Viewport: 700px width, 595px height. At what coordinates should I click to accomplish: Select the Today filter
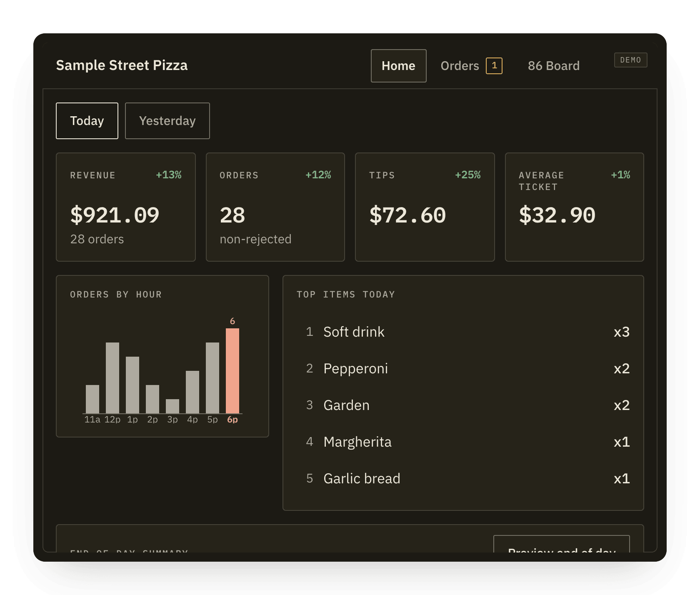[x=87, y=121]
